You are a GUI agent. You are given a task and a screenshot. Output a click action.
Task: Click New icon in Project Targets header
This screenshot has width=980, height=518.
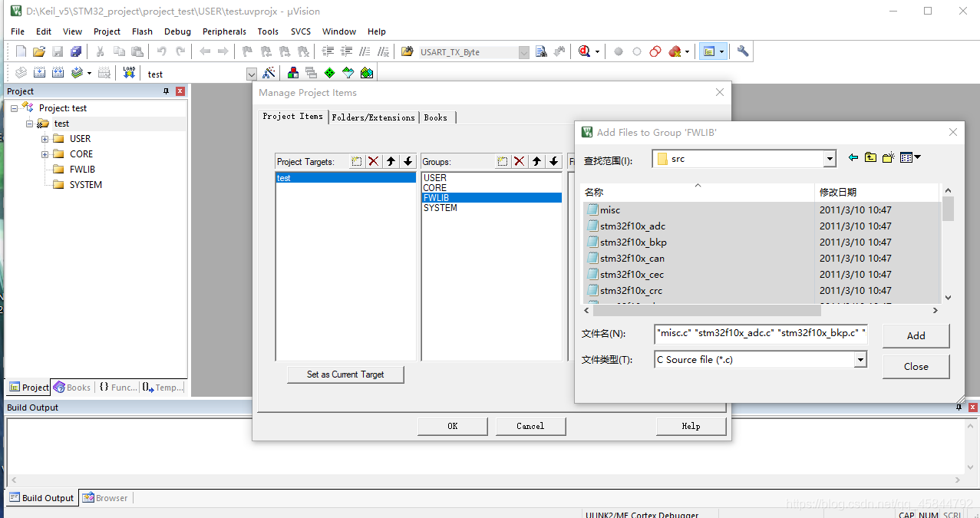[x=357, y=161]
